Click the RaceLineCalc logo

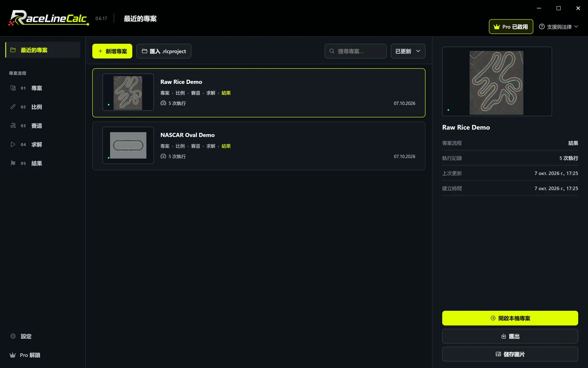pos(48,18)
